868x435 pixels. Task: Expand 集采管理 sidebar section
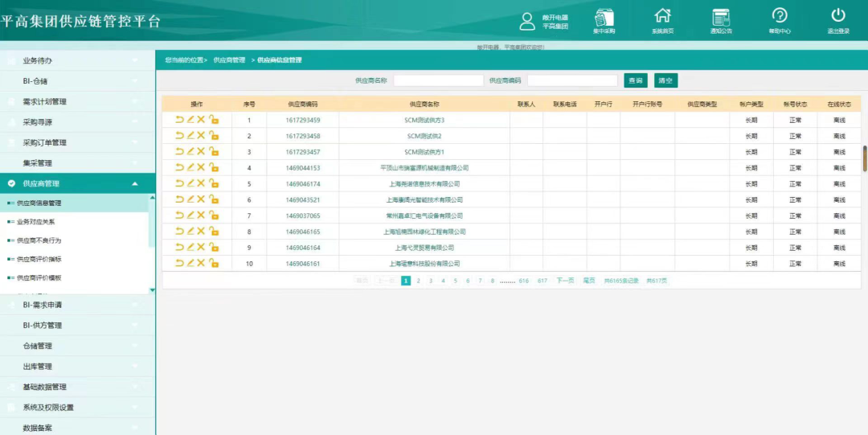pyautogui.click(x=77, y=163)
